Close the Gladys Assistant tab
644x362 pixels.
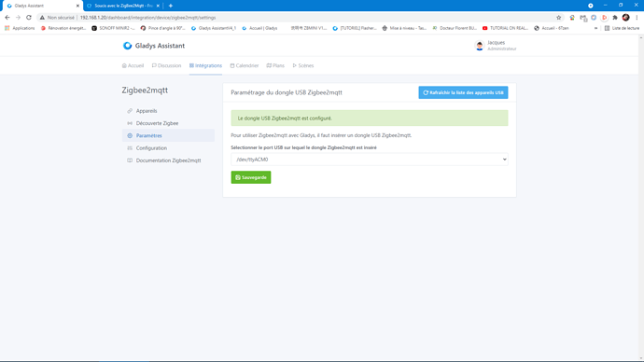point(77,6)
